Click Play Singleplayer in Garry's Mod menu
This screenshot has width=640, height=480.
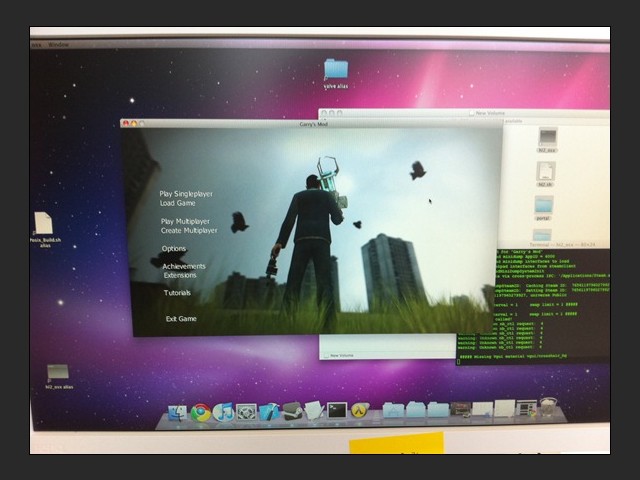pos(186,194)
